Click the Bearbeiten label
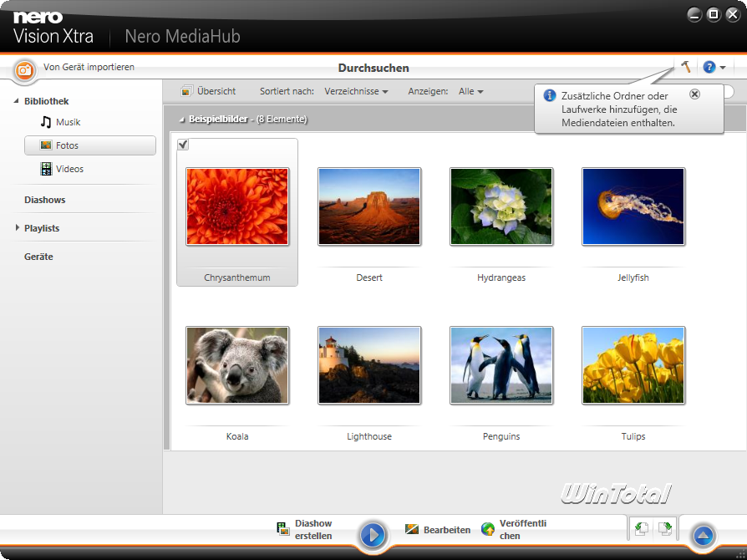Image resolution: width=747 pixels, height=560 pixels. click(447, 530)
